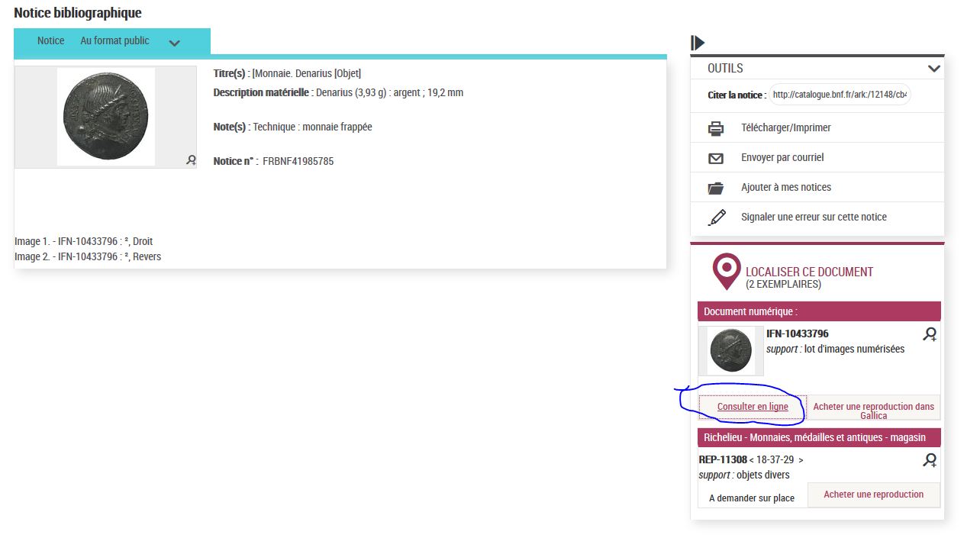The image size is (980, 551).
Task: Click the pencil icon to report error
Action: pos(716,217)
